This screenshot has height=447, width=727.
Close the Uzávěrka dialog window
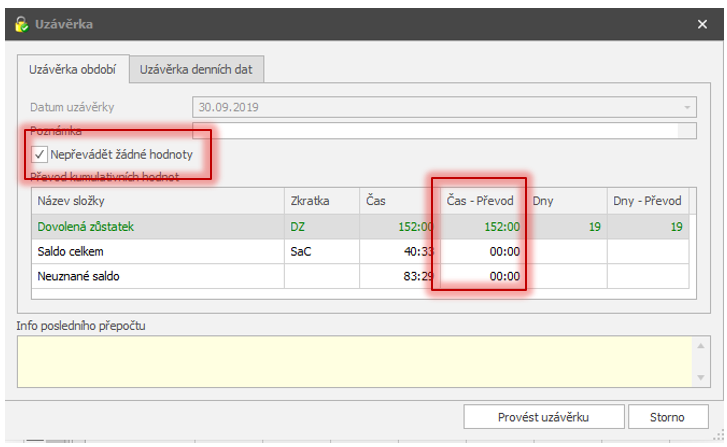click(x=702, y=24)
